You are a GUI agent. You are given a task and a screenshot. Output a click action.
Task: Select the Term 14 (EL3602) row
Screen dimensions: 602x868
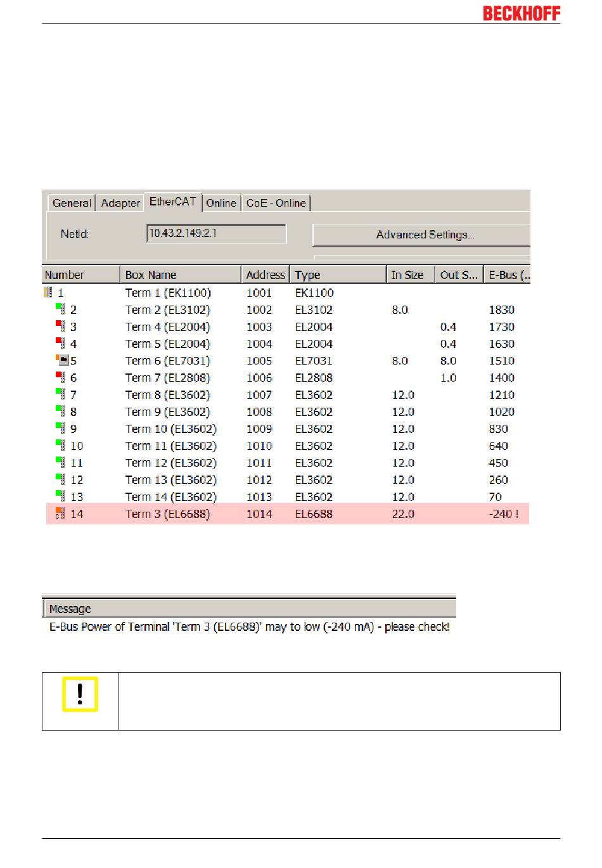pyautogui.click(x=287, y=496)
